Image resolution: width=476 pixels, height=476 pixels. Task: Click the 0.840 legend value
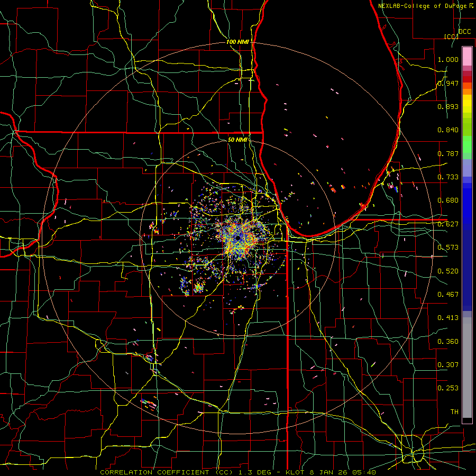coord(448,130)
